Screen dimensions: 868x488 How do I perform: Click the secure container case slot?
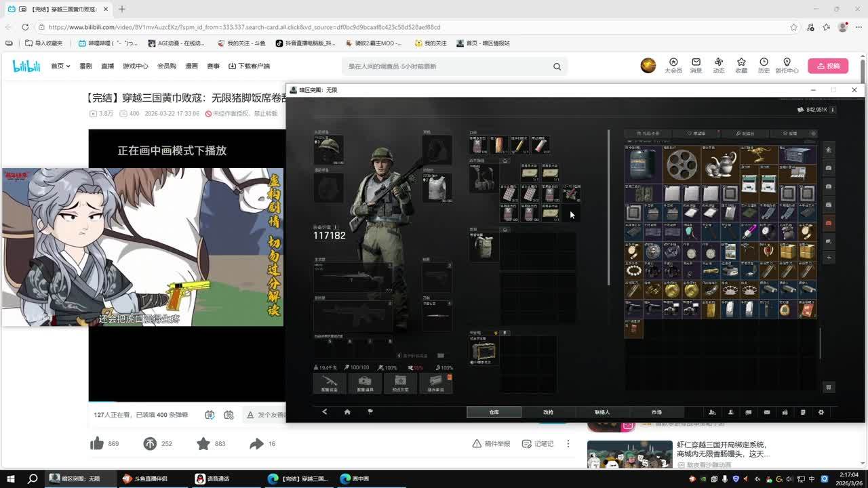[484, 351]
